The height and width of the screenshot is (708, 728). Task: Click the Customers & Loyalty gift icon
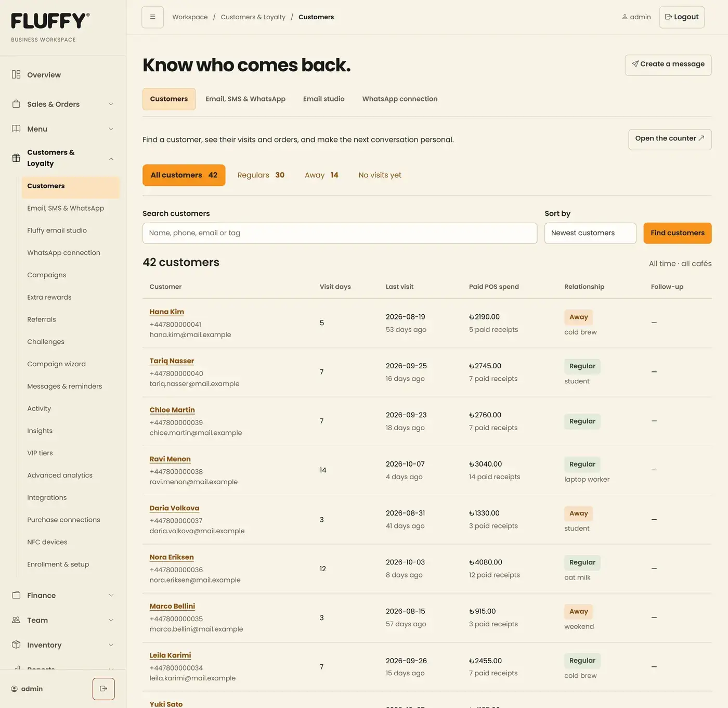[16, 158]
